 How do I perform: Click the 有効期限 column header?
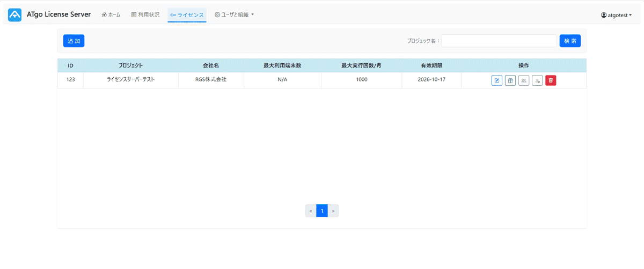pyautogui.click(x=431, y=65)
